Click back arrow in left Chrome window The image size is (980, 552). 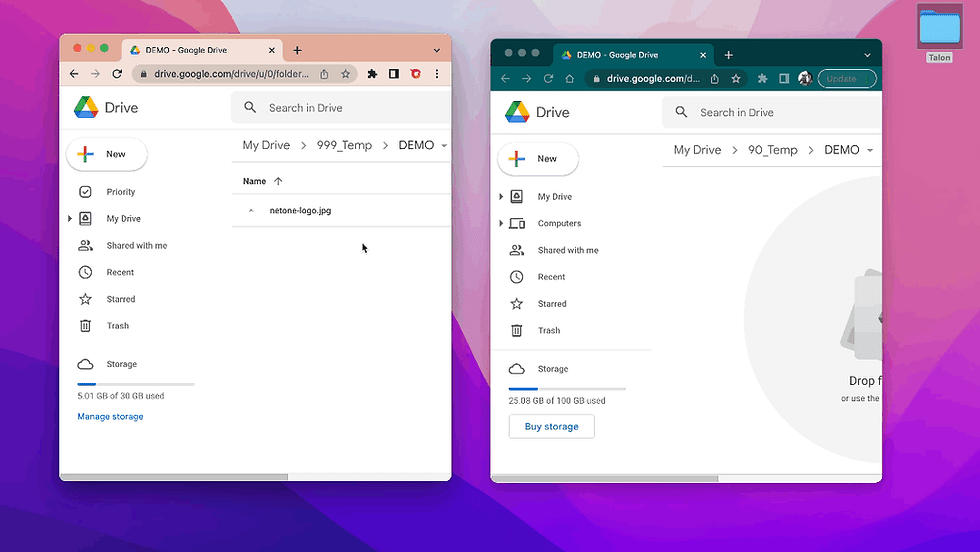point(74,74)
